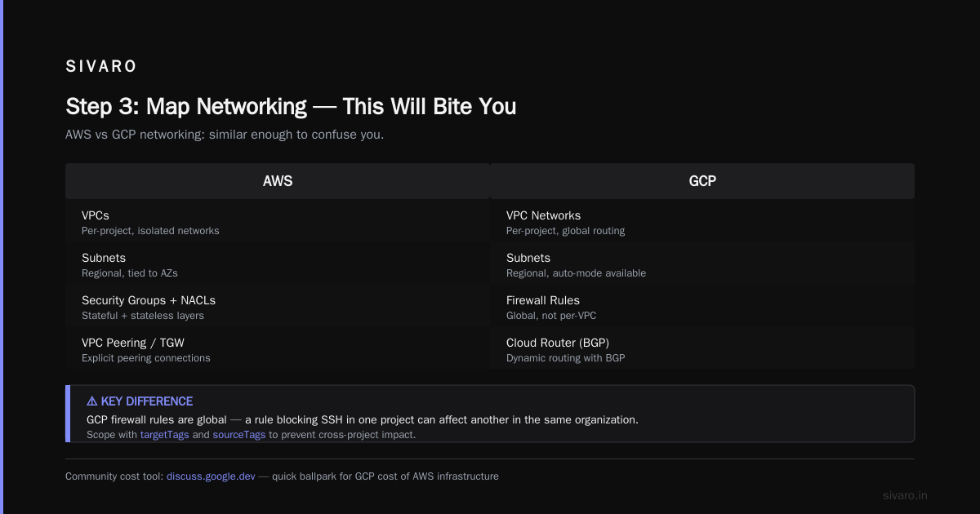The height and width of the screenshot is (514, 980).
Task: Click the sourceTags code term
Action: [x=239, y=435]
